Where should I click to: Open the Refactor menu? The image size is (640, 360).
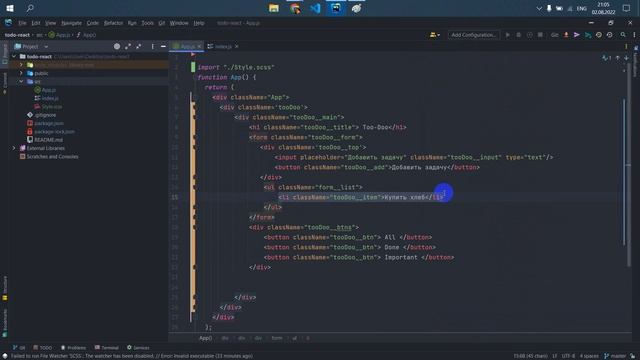[x=113, y=23]
